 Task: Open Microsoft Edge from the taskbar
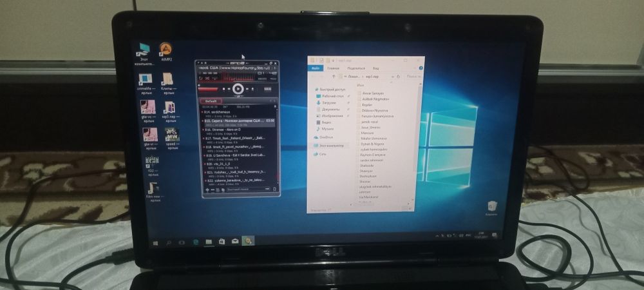click(196, 242)
